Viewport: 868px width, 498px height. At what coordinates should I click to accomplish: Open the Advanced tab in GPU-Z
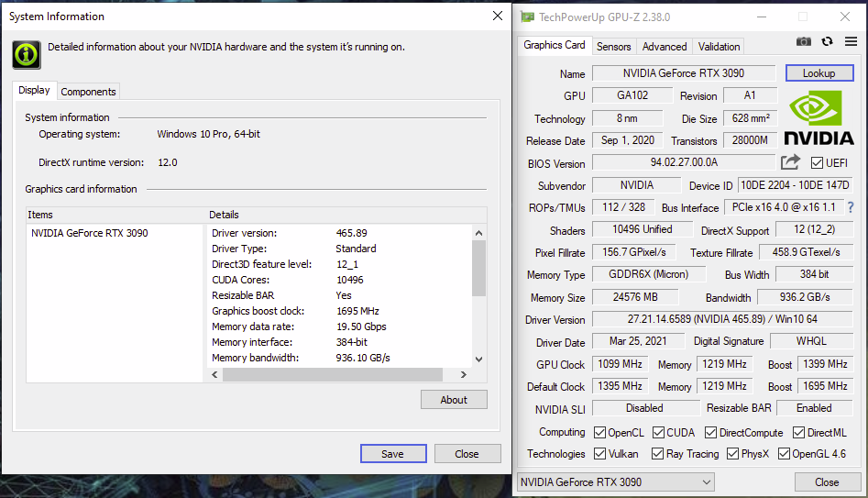[x=665, y=47]
